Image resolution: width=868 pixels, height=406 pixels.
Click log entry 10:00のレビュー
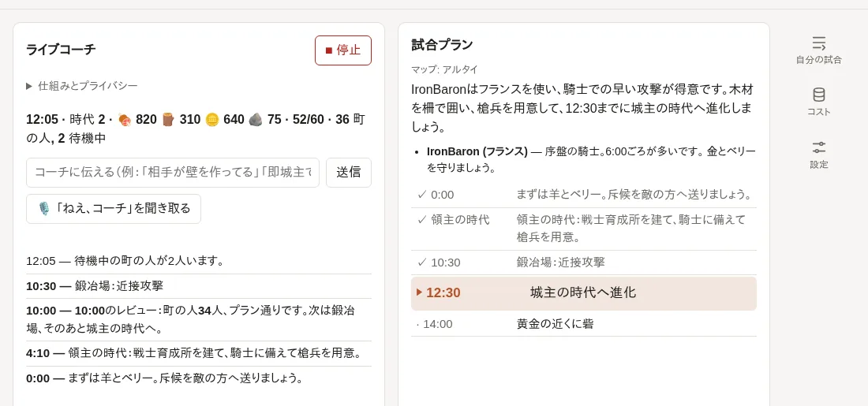pyautogui.click(x=199, y=320)
